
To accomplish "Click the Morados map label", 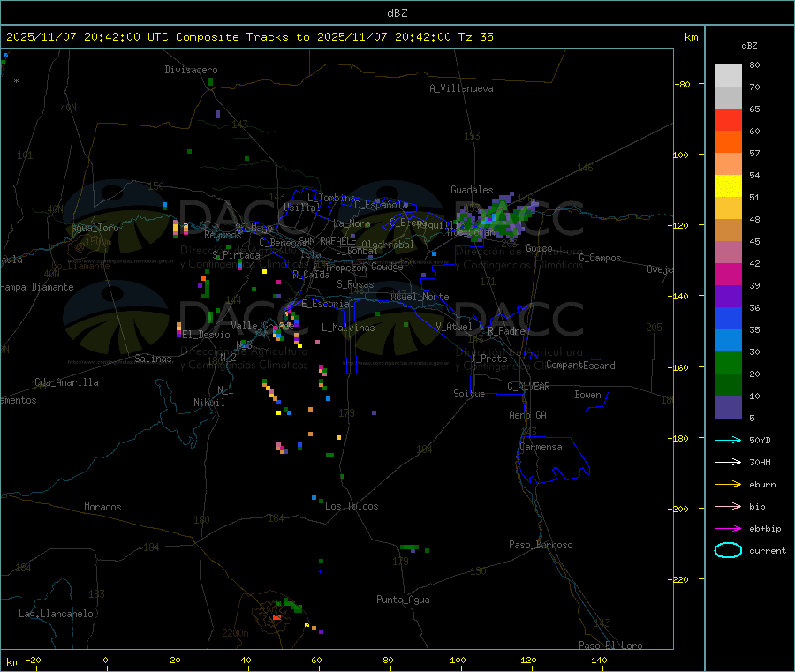I will pos(102,507).
